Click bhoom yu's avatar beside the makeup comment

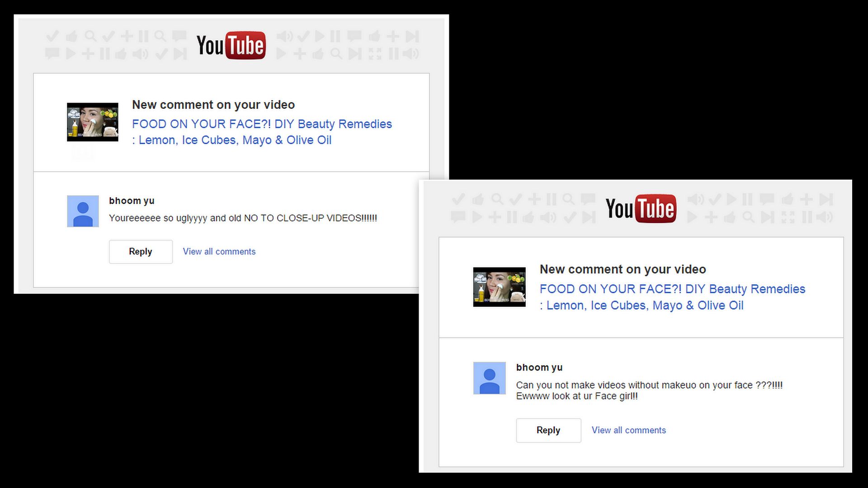coord(490,378)
